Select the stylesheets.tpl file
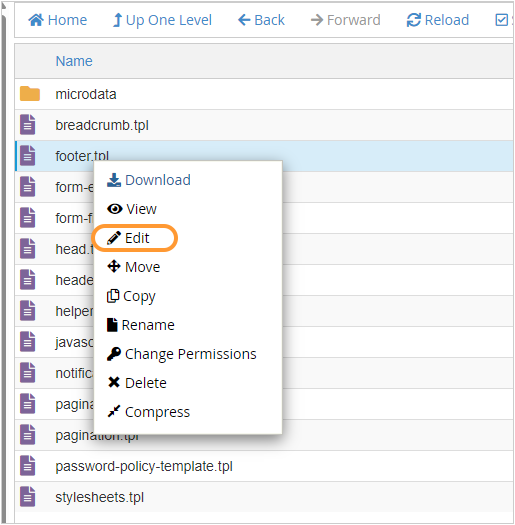 click(x=264, y=497)
